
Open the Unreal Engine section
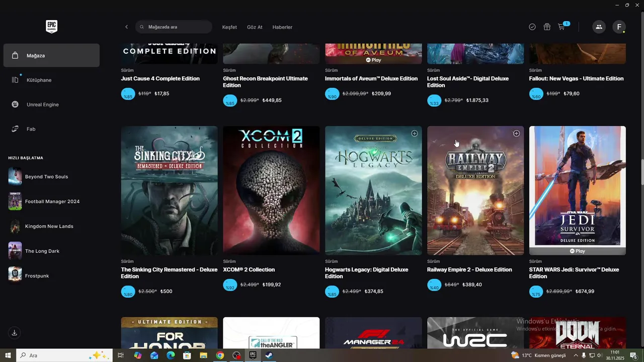(51, 105)
